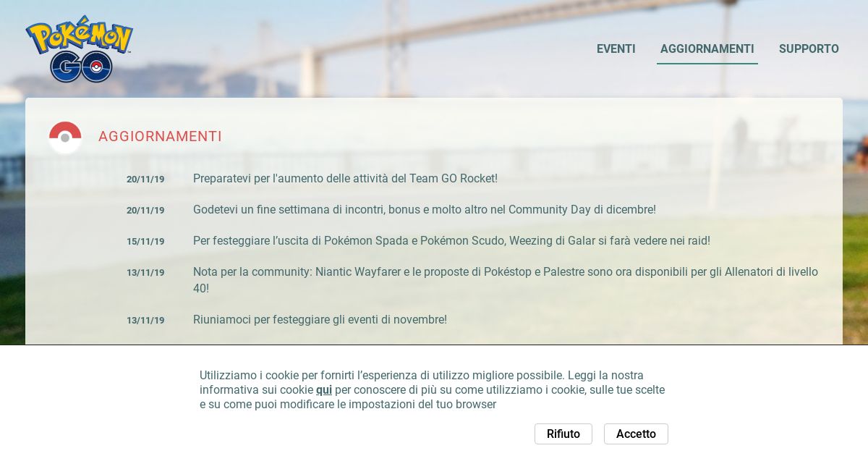Click the red AGGIORNAMENTI section heading
This screenshot has height=456, width=868.
[x=160, y=137]
